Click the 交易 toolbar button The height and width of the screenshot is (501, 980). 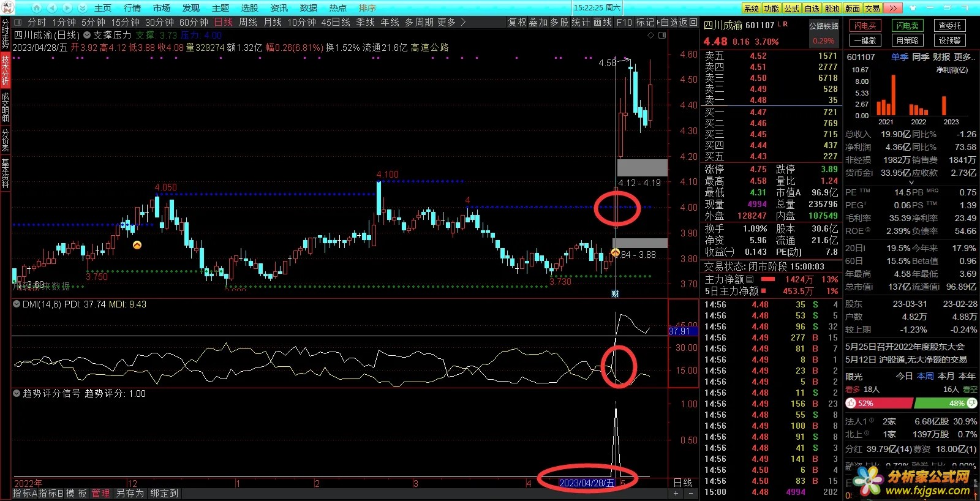[x=873, y=8]
